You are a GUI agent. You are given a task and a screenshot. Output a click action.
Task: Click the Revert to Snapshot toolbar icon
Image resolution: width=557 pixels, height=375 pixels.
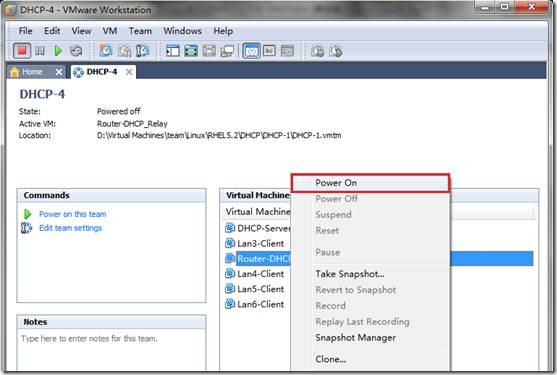tap(124, 51)
